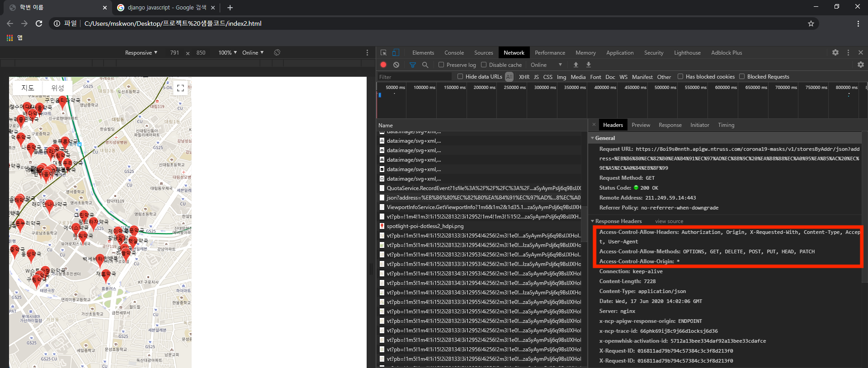The width and height of the screenshot is (868, 368).
Task: Clear the network log
Action: [x=396, y=65]
